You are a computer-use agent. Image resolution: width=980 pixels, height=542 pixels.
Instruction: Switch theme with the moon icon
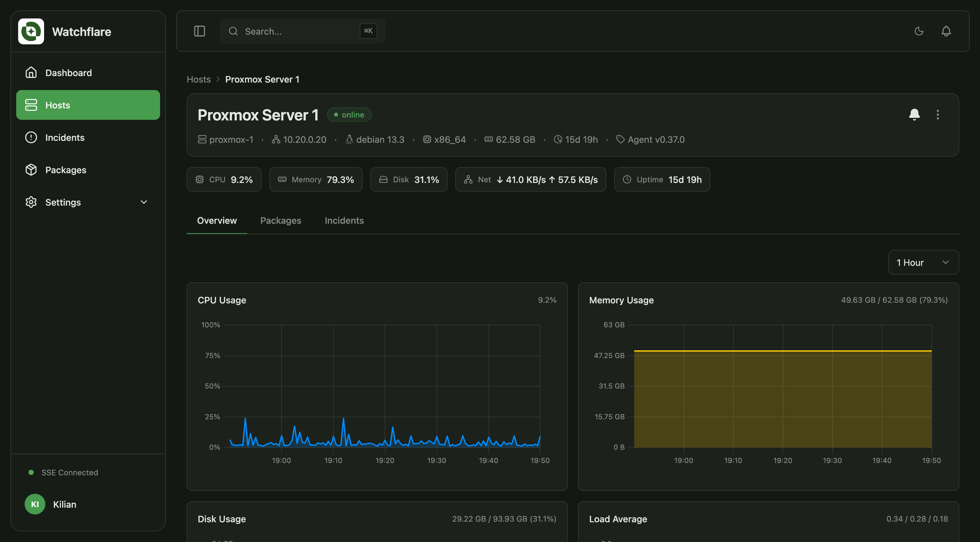point(919,31)
